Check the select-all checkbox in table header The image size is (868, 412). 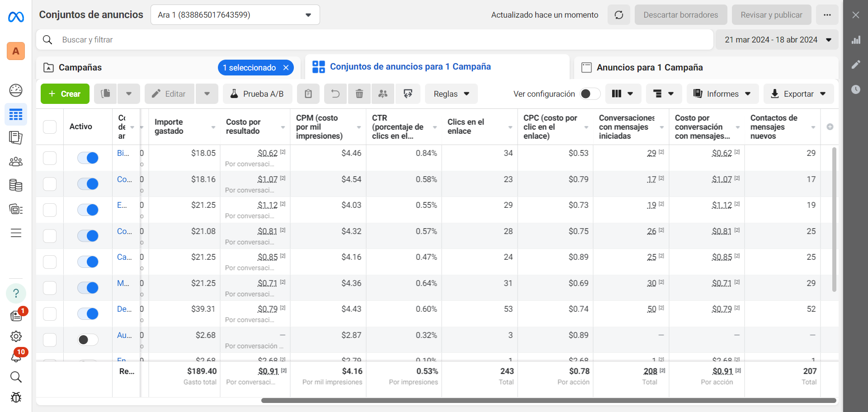[50, 126]
